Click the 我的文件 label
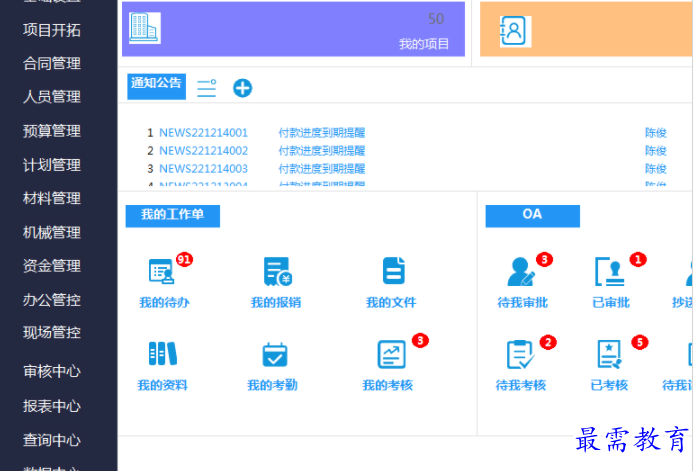Viewport: 697px width, 471px height. point(391,303)
